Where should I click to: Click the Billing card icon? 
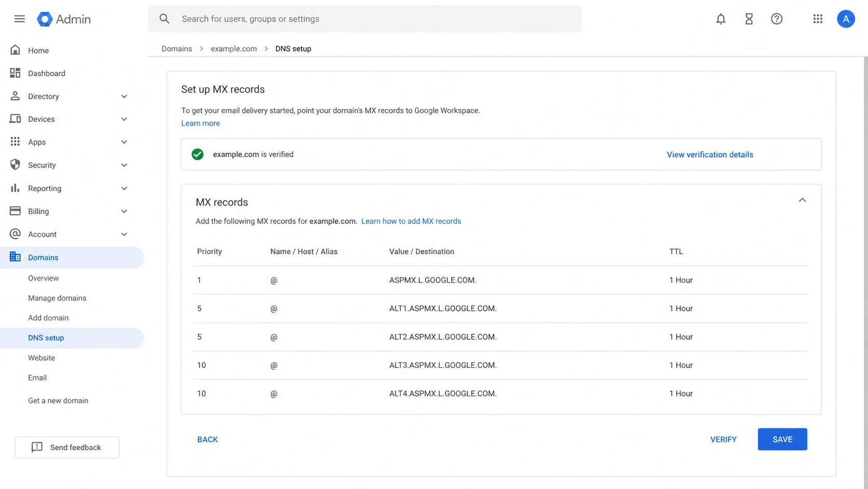coord(15,210)
